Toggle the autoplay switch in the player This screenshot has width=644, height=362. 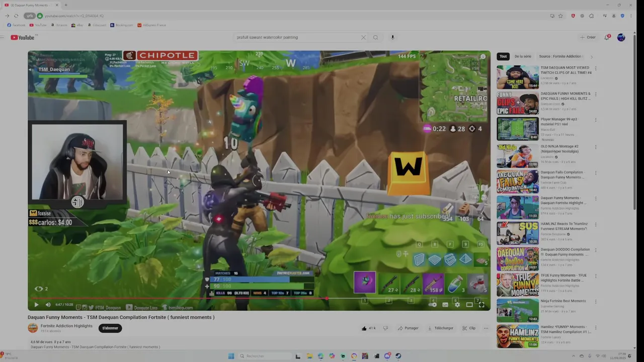tap(433, 305)
